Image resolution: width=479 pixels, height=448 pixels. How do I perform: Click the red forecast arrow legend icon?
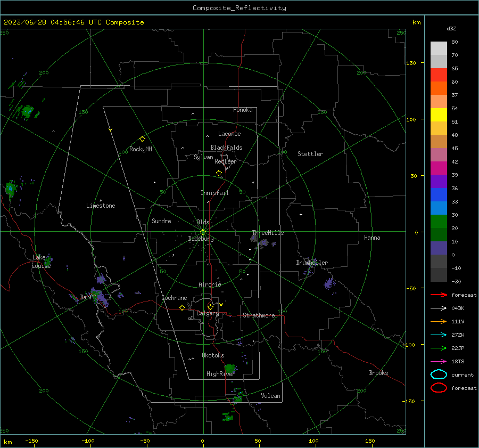pos(439,295)
